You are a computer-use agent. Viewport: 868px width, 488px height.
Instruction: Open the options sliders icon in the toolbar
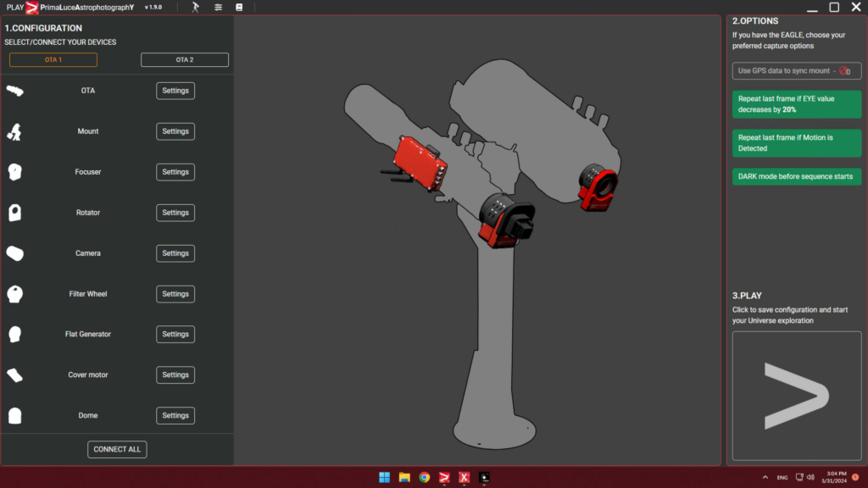pos(217,7)
